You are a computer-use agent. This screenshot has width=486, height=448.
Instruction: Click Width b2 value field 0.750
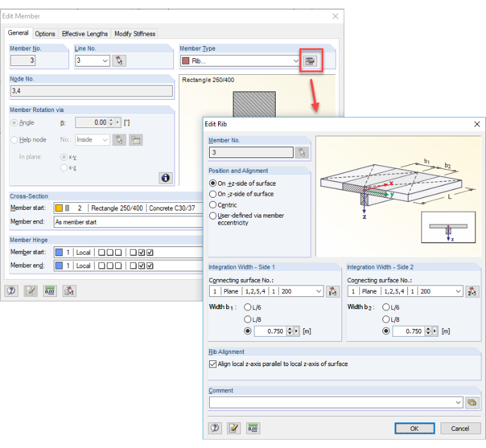pyautogui.click(x=409, y=331)
